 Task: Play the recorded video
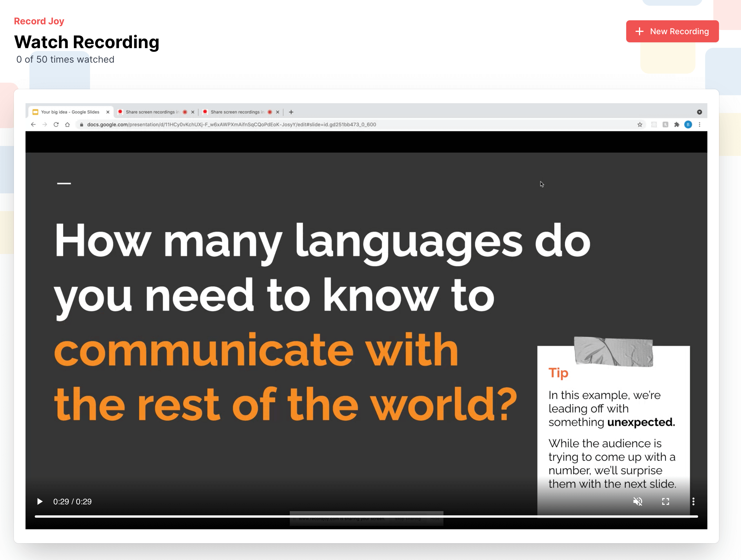[39, 501]
